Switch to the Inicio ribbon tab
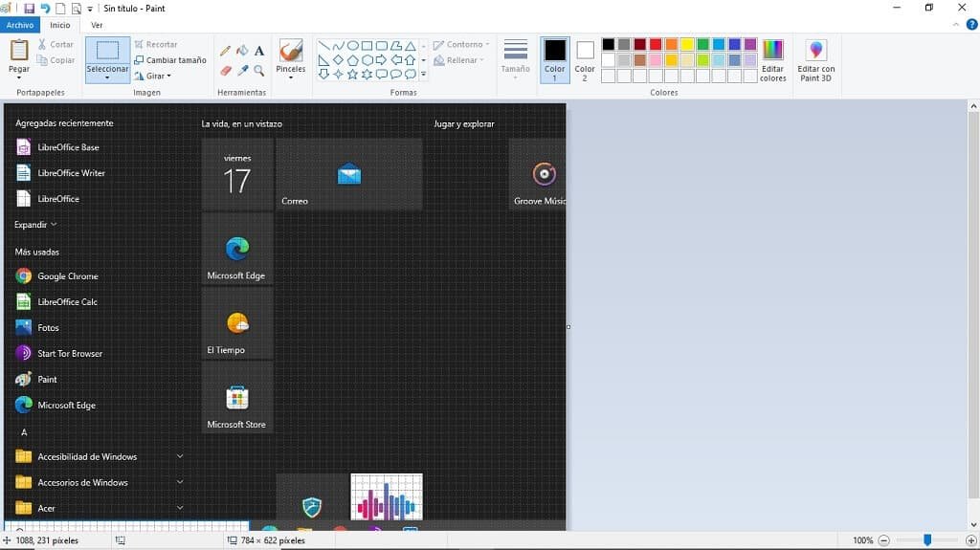980x550 pixels. pyautogui.click(x=60, y=25)
